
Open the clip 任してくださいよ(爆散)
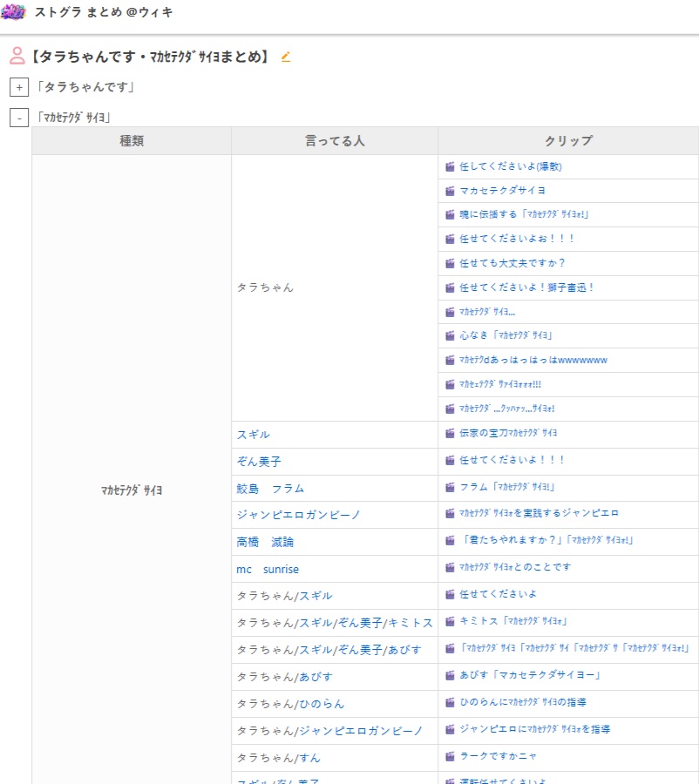coord(511,166)
